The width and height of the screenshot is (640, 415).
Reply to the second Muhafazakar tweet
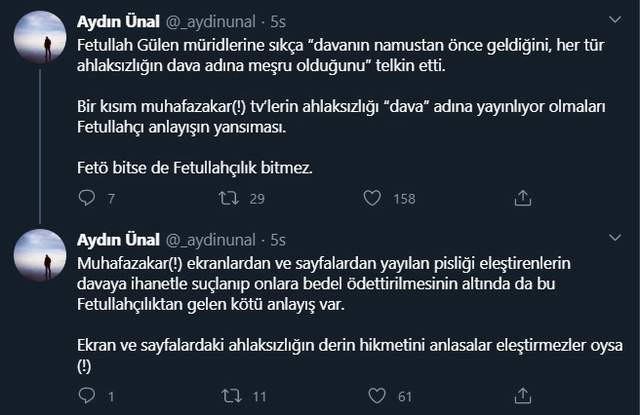[x=84, y=397]
